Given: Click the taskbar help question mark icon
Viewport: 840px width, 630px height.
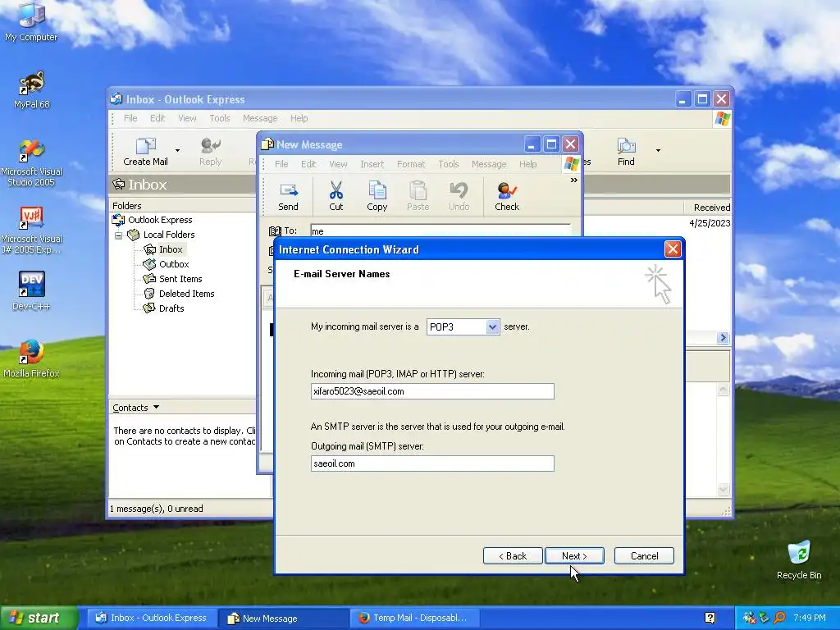Looking at the screenshot, I should pos(710,619).
